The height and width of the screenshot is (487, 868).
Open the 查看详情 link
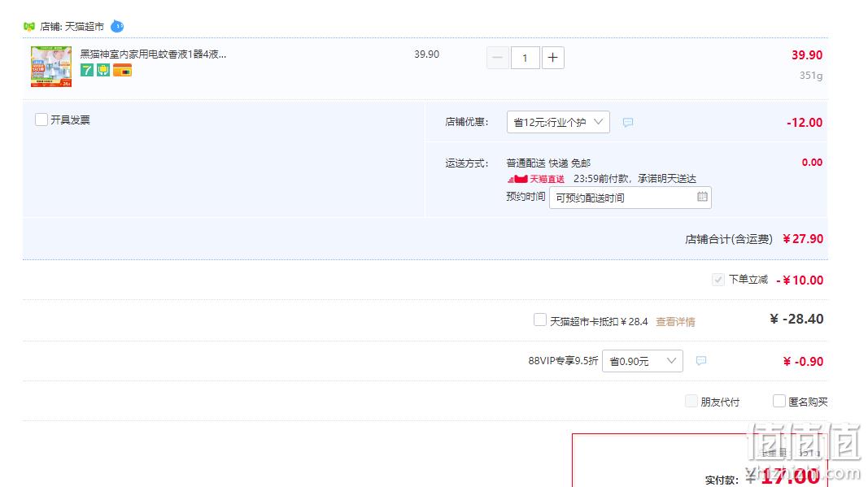pos(675,321)
